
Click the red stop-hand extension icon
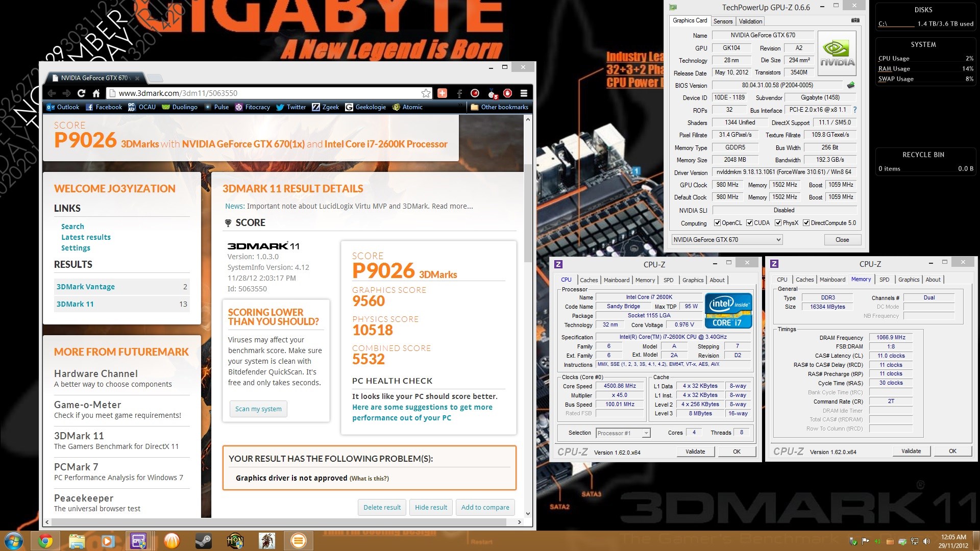pyautogui.click(x=507, y=93)
